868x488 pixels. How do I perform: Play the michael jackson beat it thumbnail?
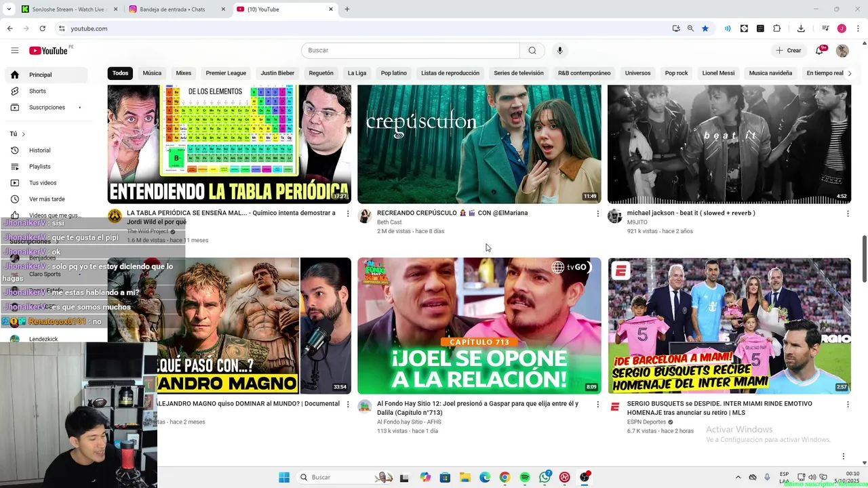coord(729,144)
